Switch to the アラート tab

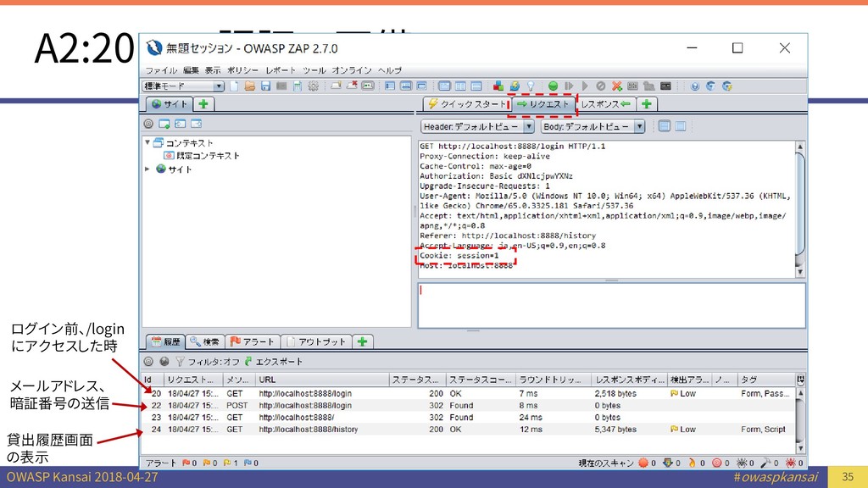pos(252,341)
